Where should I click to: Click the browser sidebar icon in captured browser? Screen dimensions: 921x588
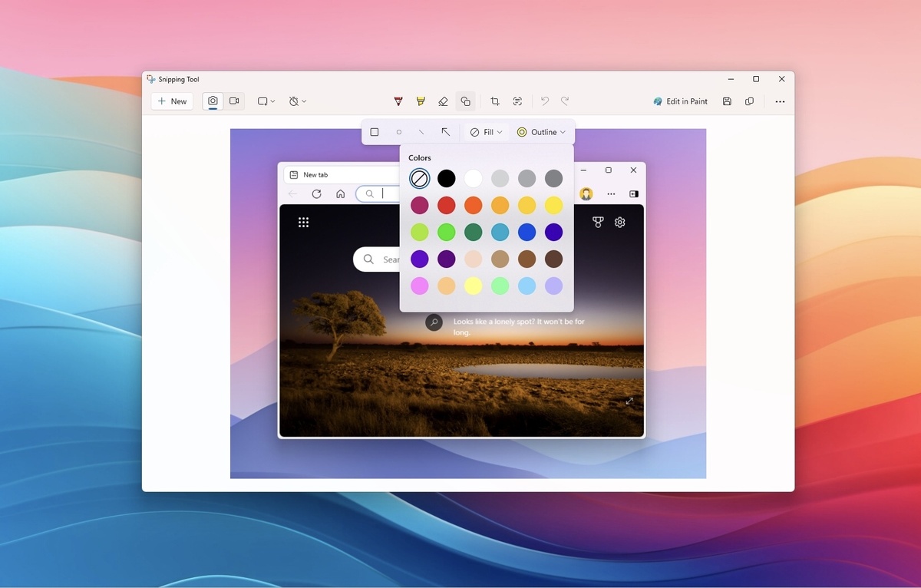point(634,194)
